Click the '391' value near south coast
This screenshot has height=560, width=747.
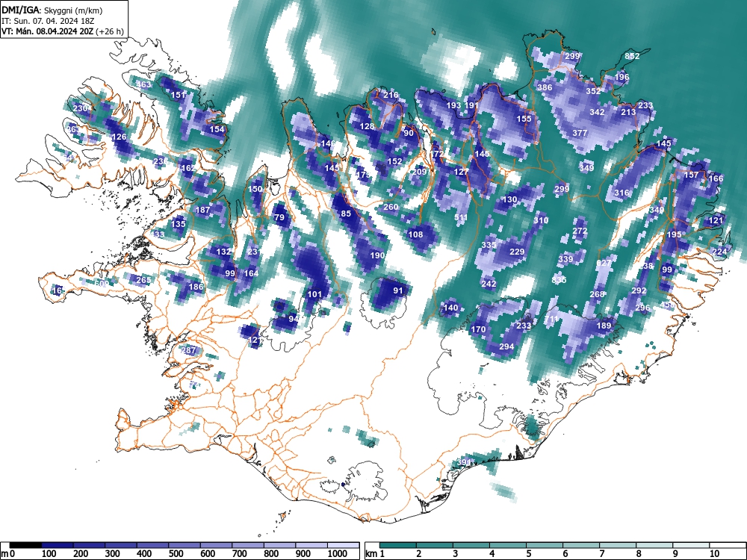pyautogui.click(x=464, y=462)
